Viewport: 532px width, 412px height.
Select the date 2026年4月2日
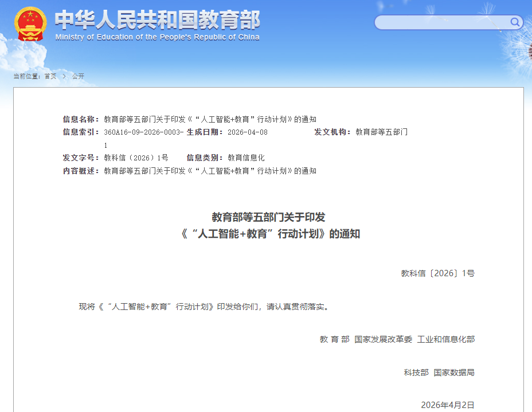coord(448,405)
